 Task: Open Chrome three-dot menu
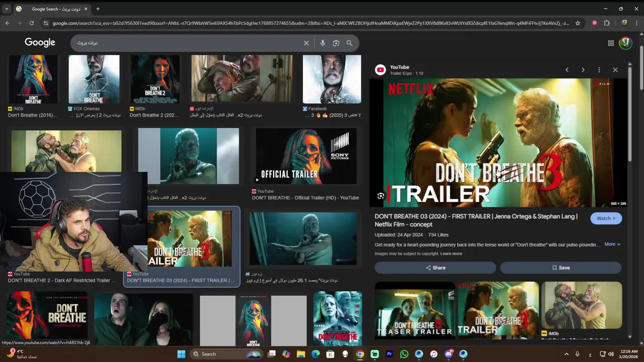[637, 23]
